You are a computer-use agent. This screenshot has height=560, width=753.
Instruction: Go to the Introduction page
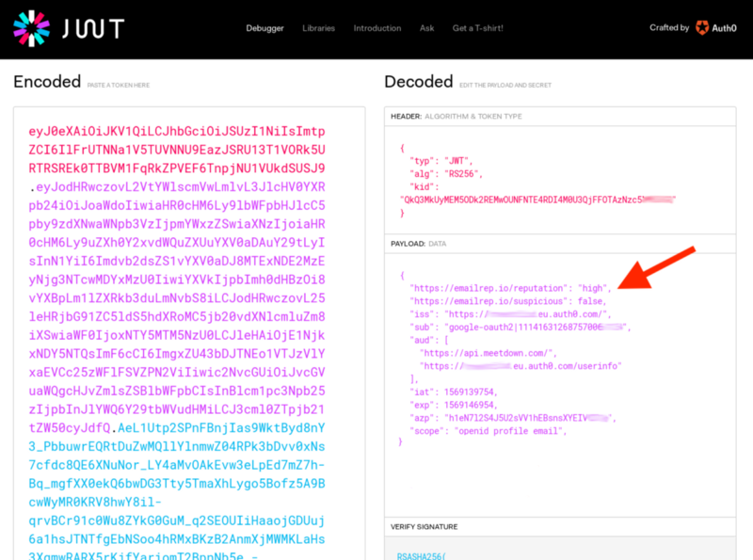[x=377, y=28]
